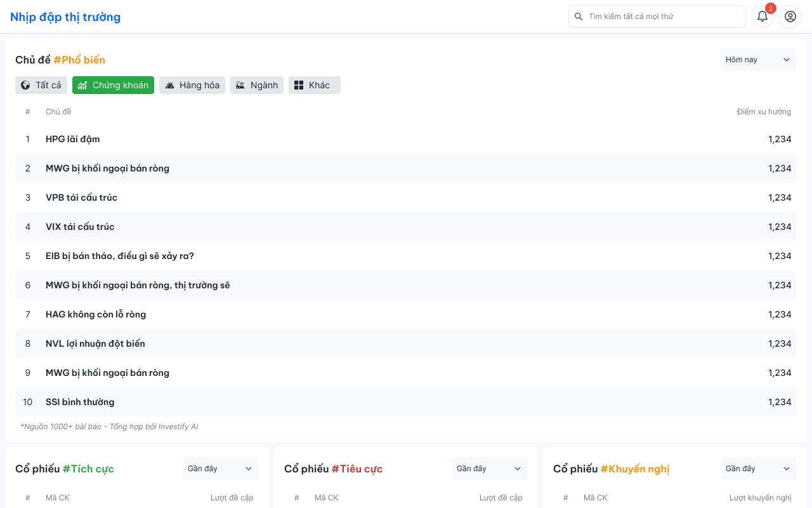The height and width of the screenshot is (508, 812).
Task: Expand Gần đây dropdown in Tiêu cực panel
Action: pos(489,469)
